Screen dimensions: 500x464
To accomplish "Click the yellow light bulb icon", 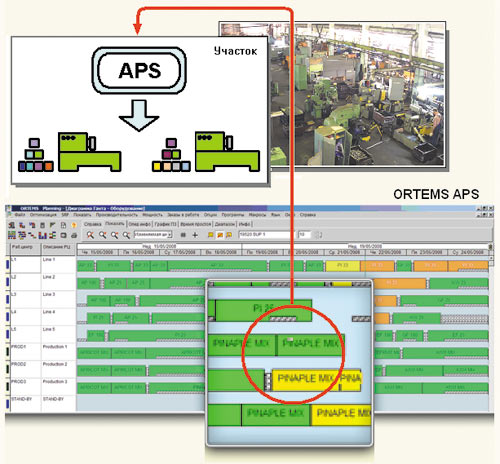I will coord(74,225).
